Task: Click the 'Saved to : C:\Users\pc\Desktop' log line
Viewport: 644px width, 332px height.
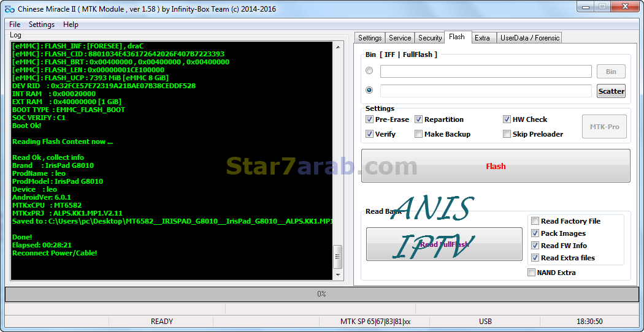Action: [172, 221]
